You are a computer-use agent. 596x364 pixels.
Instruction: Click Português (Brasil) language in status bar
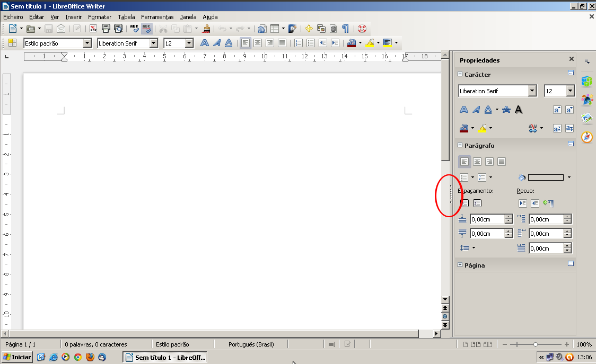click(251, 344)
